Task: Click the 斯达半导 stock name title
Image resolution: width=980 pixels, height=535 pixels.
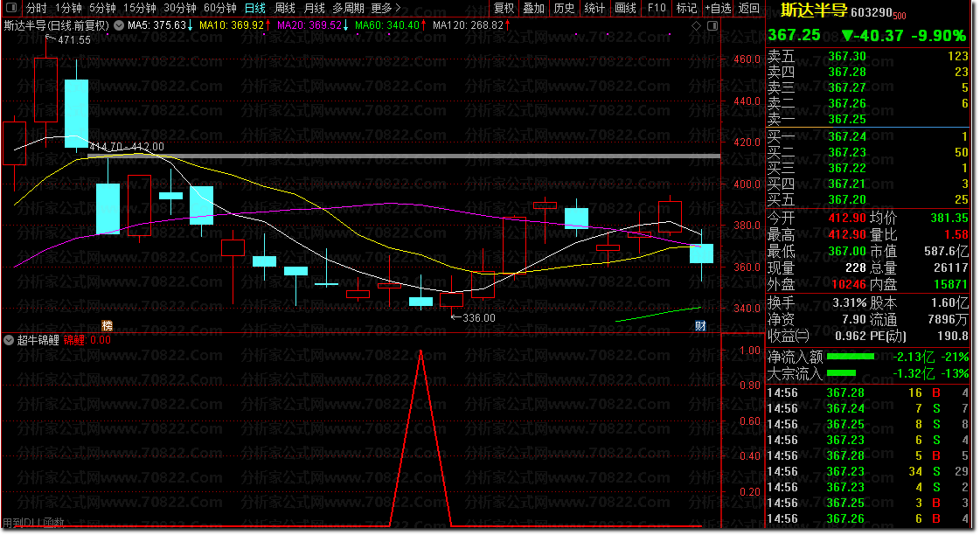Action: 814,10
